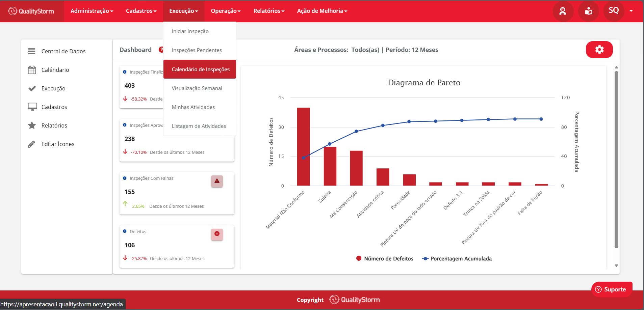The image size is (644, 310).
Task: Click info icon on Inspeções Aprovadas card
Action: click(125, 125)
